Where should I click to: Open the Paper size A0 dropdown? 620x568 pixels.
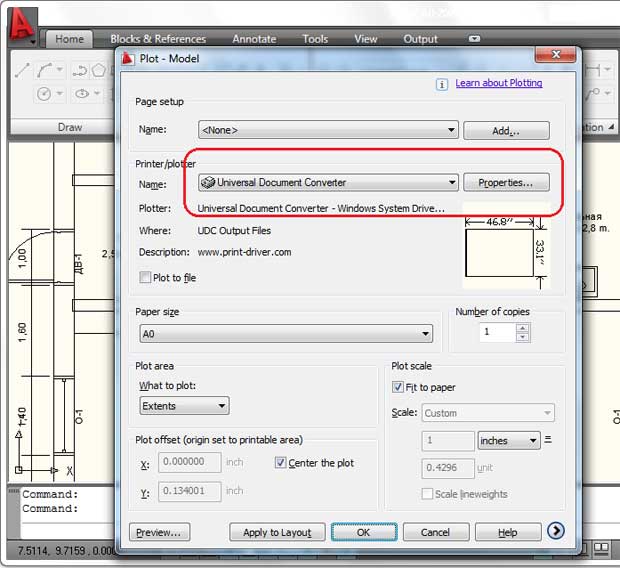286,333
